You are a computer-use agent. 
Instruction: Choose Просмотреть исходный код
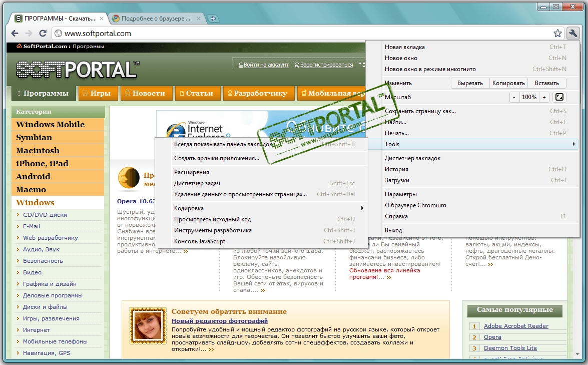click(x=261, y=219)
